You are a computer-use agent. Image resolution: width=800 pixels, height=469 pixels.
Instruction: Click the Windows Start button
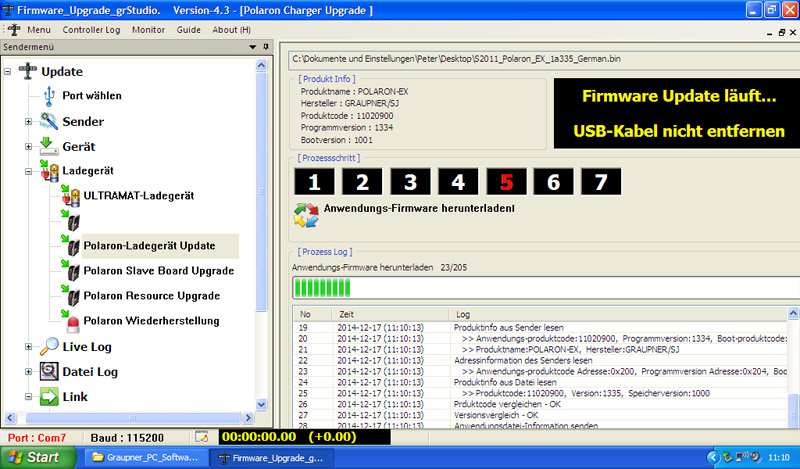(x=38, y=457)
